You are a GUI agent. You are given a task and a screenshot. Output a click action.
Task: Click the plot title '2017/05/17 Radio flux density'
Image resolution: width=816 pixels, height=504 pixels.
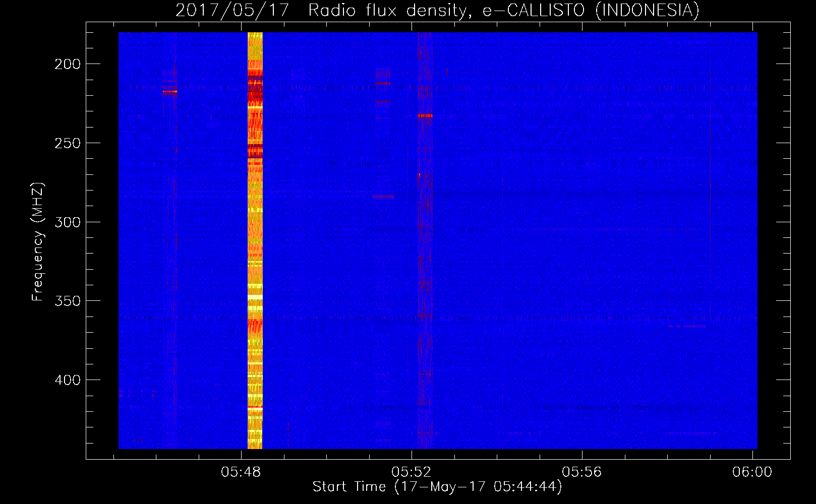[321, 10]
